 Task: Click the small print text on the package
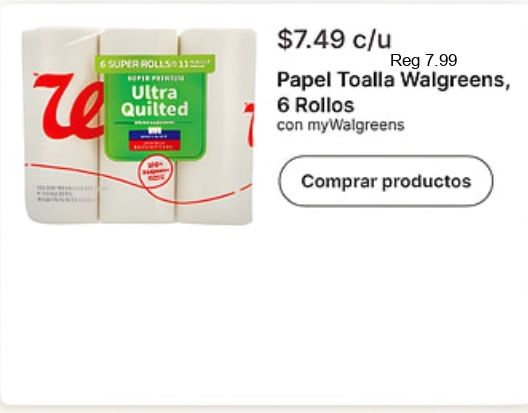(x=66, y=193)
